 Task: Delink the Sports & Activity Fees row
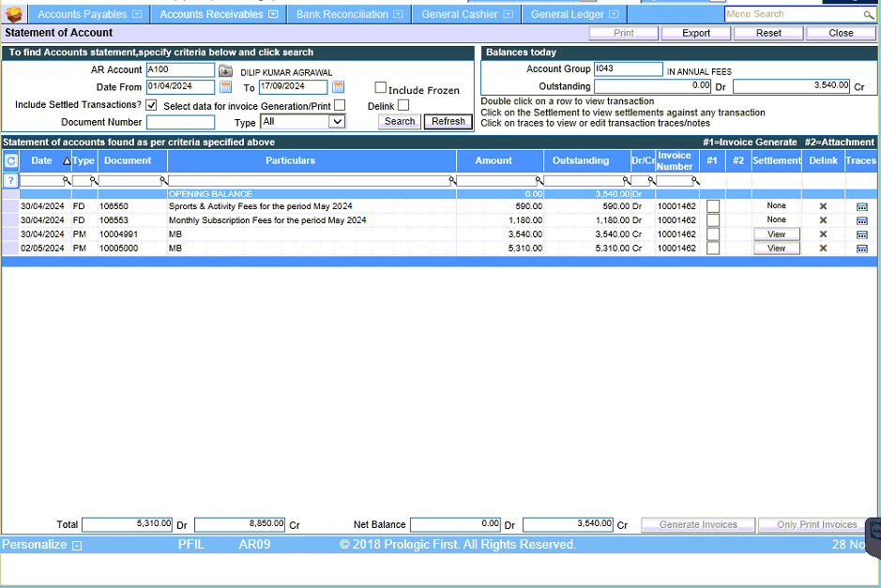(823, 206)
